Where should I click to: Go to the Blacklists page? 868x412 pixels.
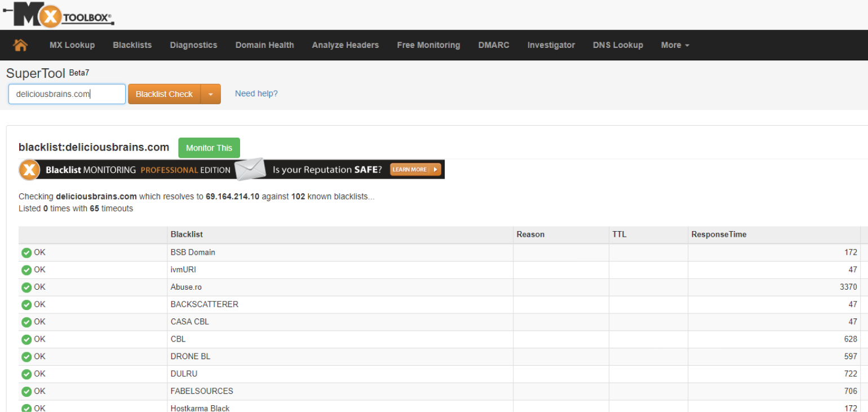click(132, 45)
